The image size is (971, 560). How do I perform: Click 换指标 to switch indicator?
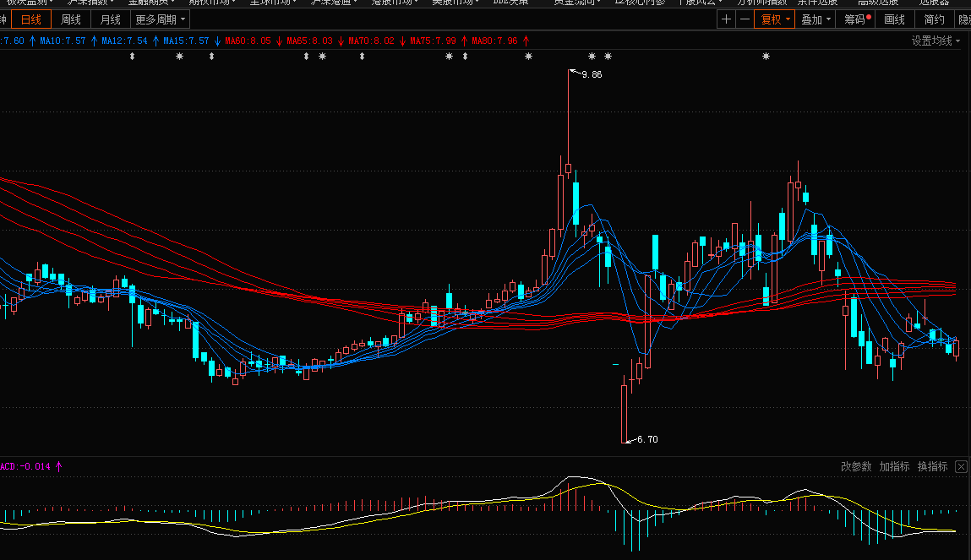point(933,466)
